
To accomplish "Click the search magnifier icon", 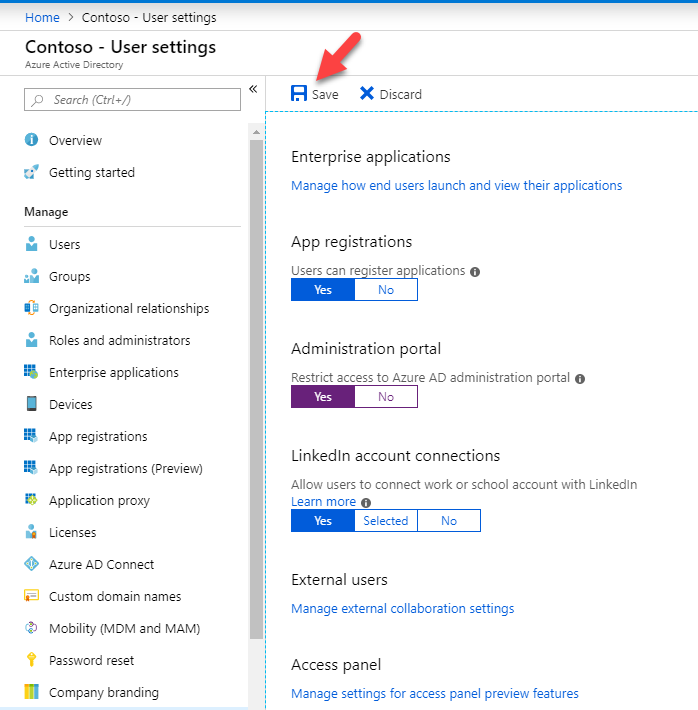I will click(x=38, y=100).
